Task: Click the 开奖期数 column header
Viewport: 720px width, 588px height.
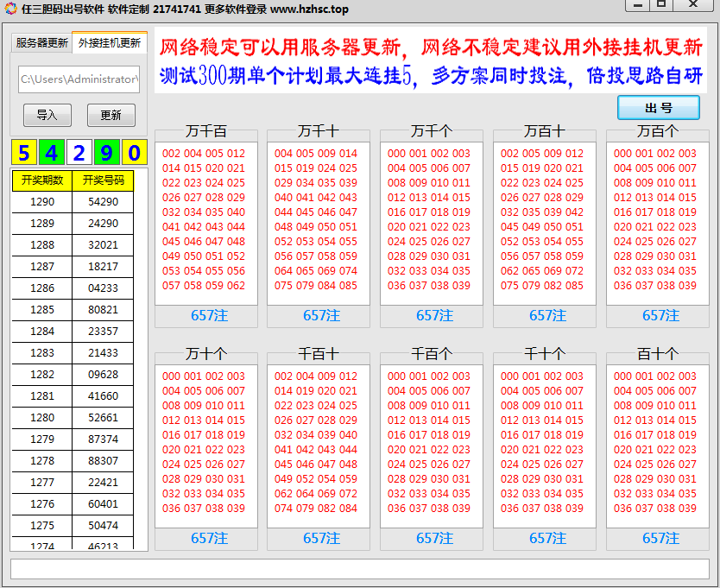Action: 41,180
